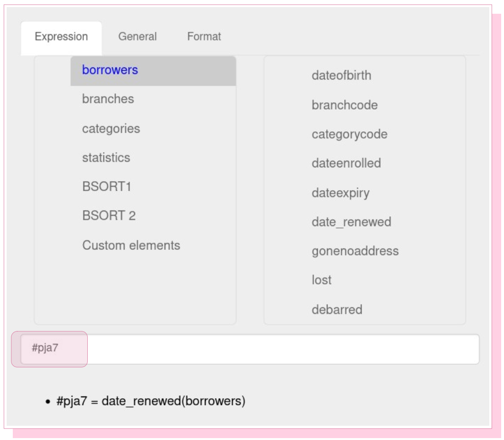Choose categories from the source list
Image resolution: width=504 pixels, height=440 pixels.
111,129
